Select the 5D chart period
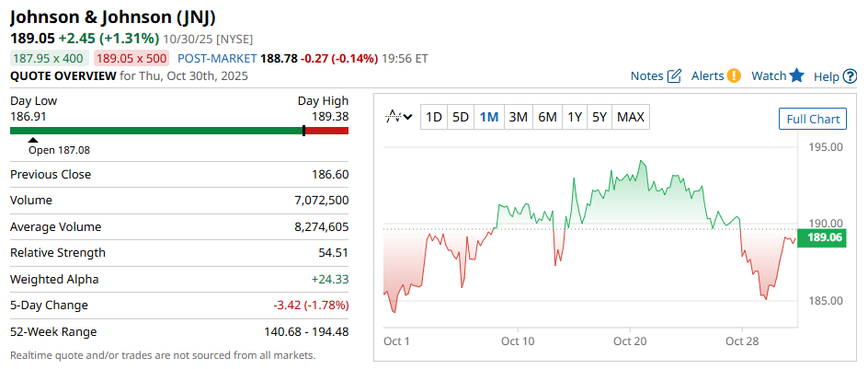Viewport: 868px width, 369px height. pyautogui.click(x=461, y=117)
